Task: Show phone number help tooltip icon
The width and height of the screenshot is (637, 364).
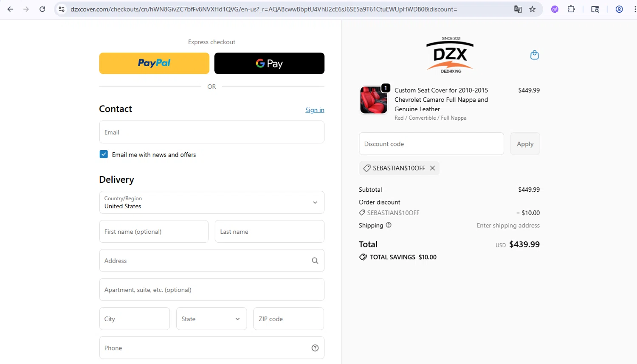Action: 315,348
